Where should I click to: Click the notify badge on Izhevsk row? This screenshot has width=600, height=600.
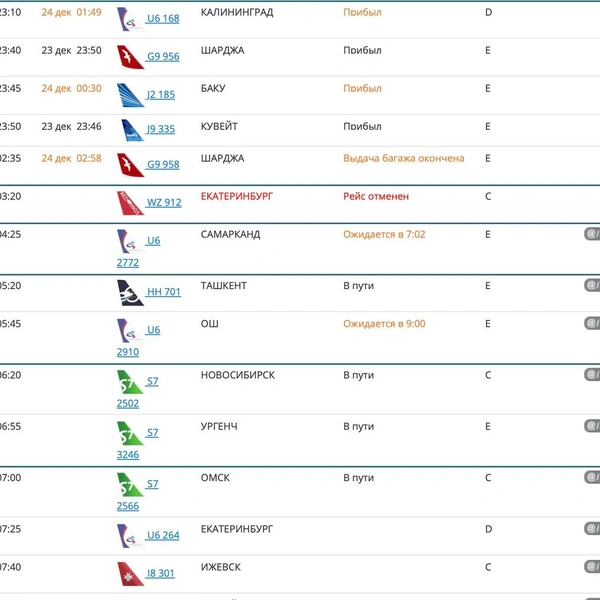(x=592, y=567)
